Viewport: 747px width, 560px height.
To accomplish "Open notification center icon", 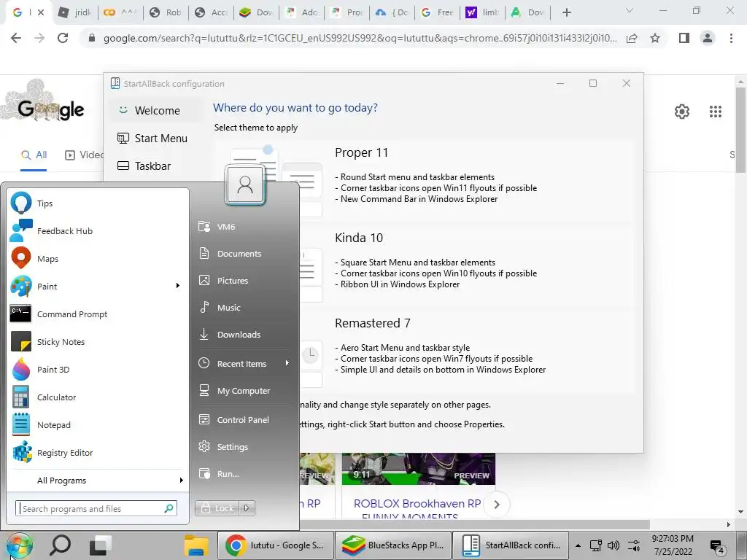I will pyautogui.click(x=716, y=547).
